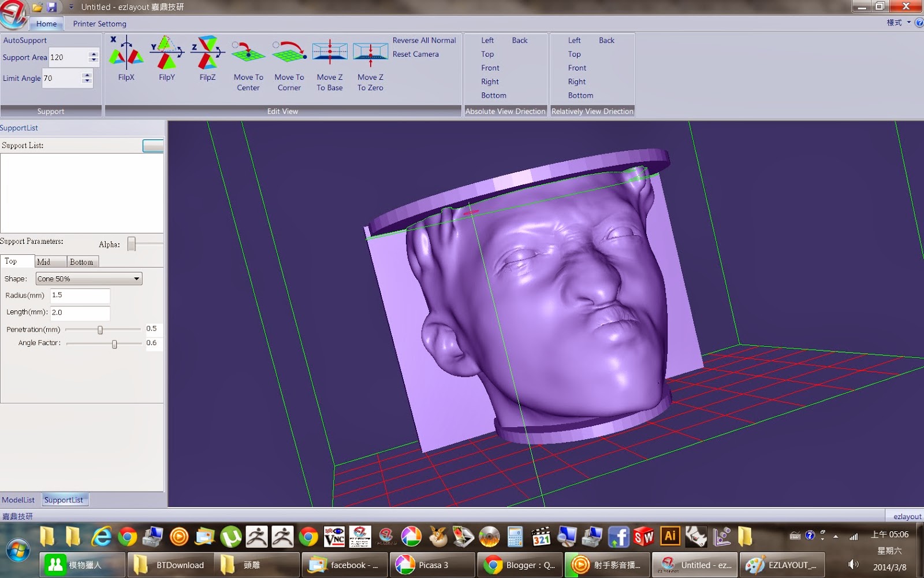Image resolution: width=924 pixels, height=578 pixels.
Task: Click the Limit Angle input field
Action: pyautogui.click(x=62, y=78)
